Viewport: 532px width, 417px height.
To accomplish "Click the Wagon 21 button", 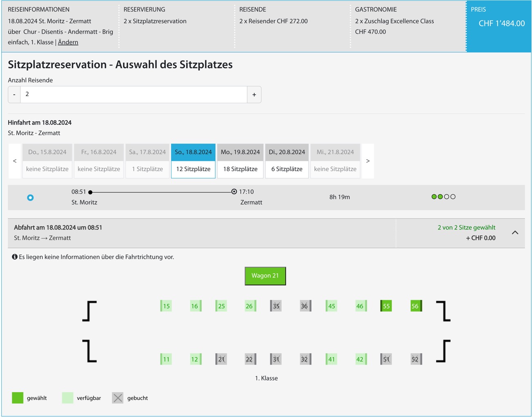I will tap(265, 276).
